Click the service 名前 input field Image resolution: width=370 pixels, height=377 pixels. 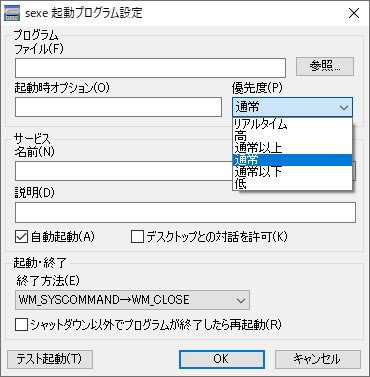click(x=123, y=171)
